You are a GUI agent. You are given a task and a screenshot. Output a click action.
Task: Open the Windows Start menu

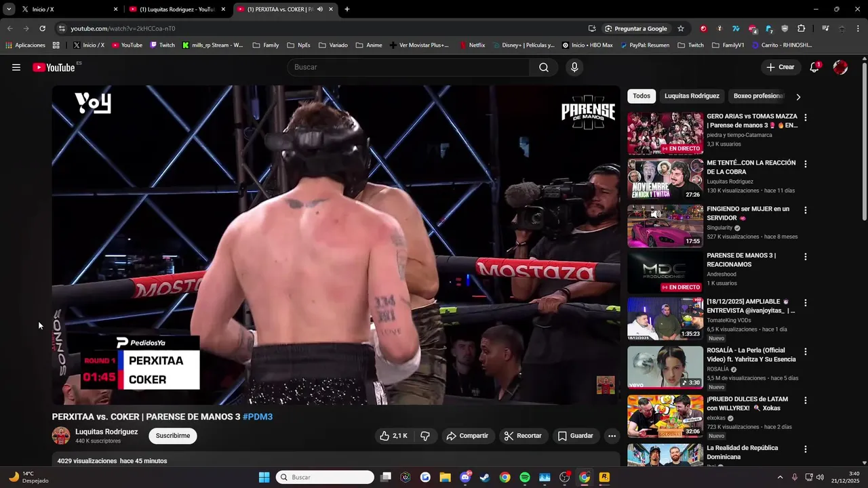click(x=264, y=477)
